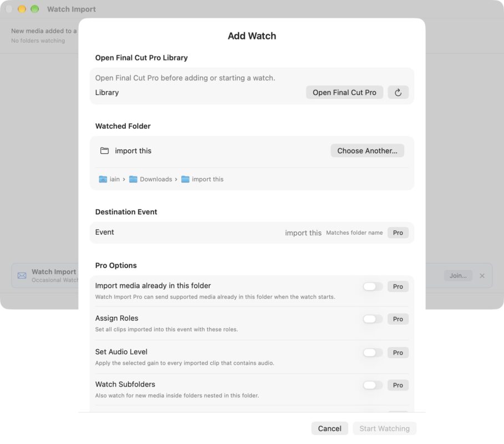This screenshot has width=504, height=444.
Task: Click 'Matches folder name' text
Action: [x=354, y=233]
